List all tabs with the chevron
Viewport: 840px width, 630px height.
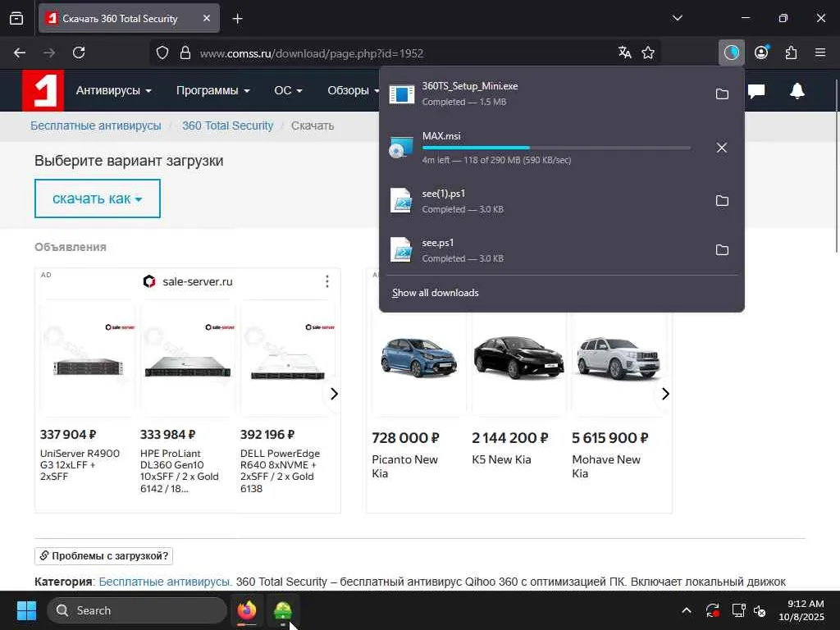[677, 18]
